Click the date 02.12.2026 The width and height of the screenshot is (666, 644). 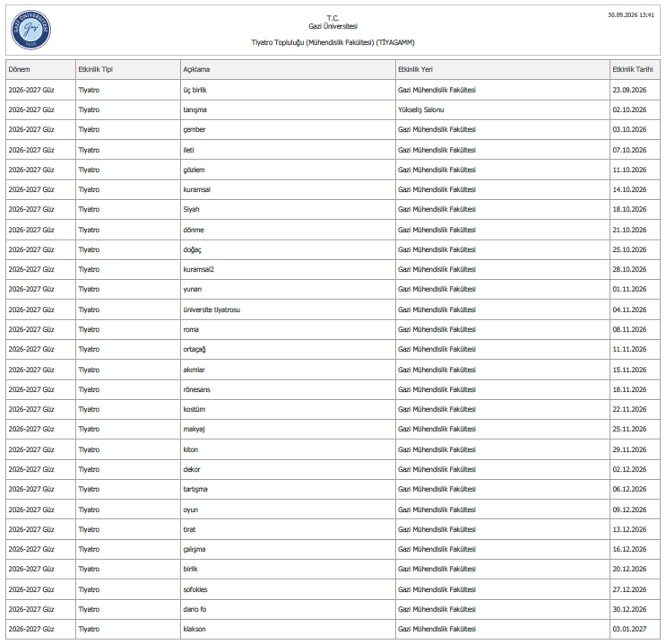[629, 469]
